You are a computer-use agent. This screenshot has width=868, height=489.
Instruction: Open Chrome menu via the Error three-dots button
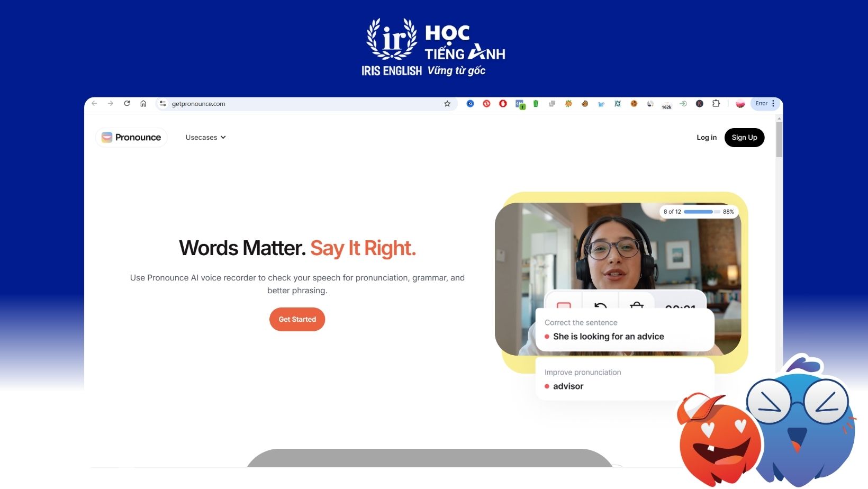765,104
